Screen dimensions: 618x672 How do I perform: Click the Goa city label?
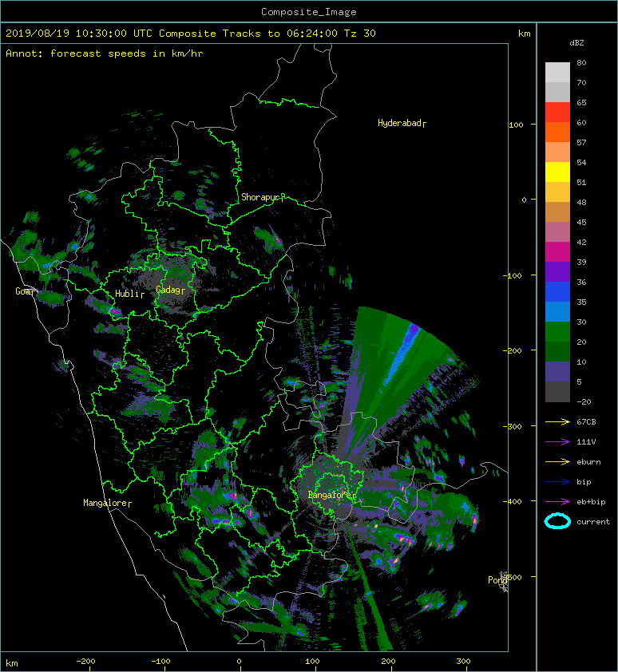click(x=26, y=291)
